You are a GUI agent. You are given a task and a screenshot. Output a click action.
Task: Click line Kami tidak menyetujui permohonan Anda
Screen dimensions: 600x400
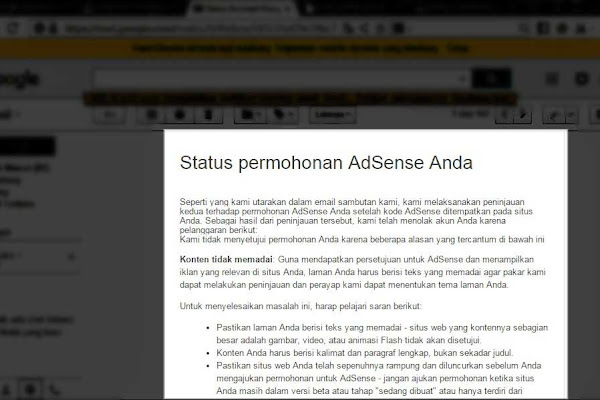tap(362, 240)
